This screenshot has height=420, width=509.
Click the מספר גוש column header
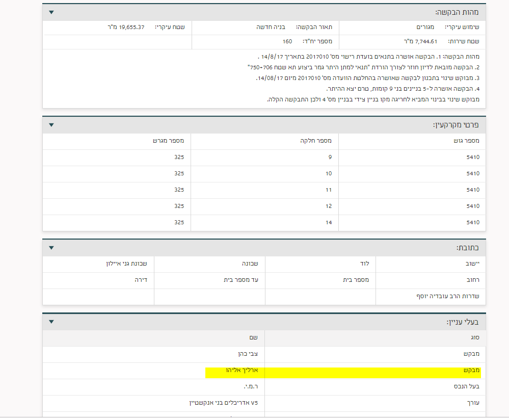click(467, 141)
